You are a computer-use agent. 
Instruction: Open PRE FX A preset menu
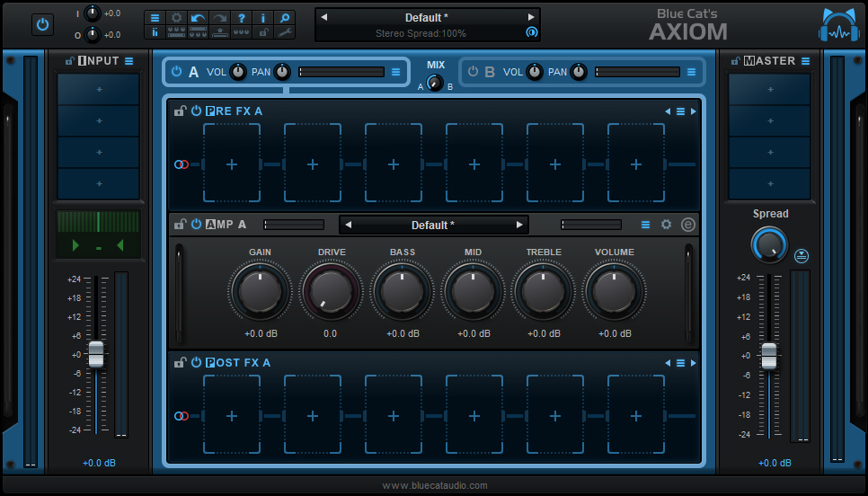point(680,111)
